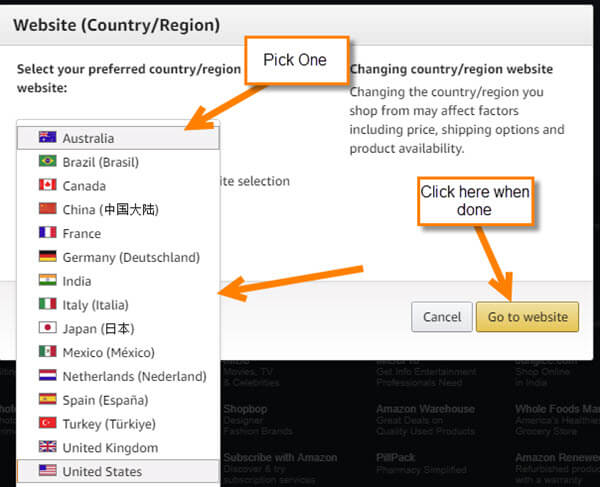600x487 pixels.
Task: Pick Spain (España) from list
Action: tap(118, 400)
